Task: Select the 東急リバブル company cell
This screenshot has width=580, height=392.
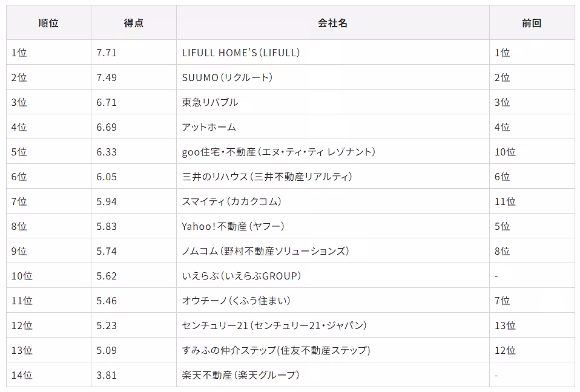Action: tap(210, 102)
